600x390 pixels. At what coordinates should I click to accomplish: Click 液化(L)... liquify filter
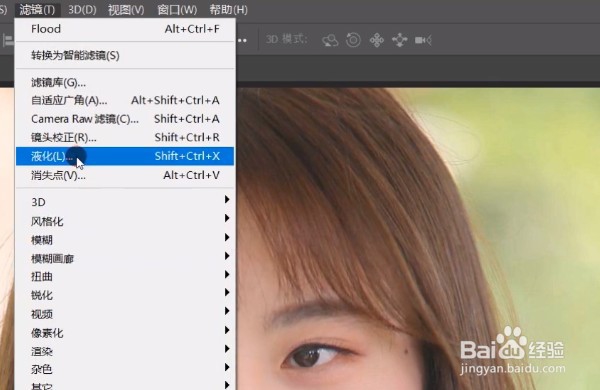point(125,156)
